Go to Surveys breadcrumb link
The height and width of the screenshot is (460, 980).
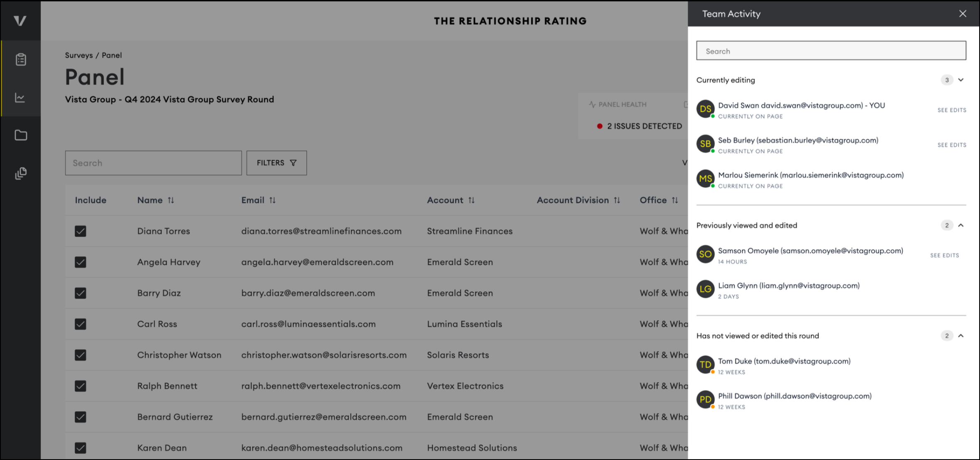pyautogui.click(x=79, y=55)
